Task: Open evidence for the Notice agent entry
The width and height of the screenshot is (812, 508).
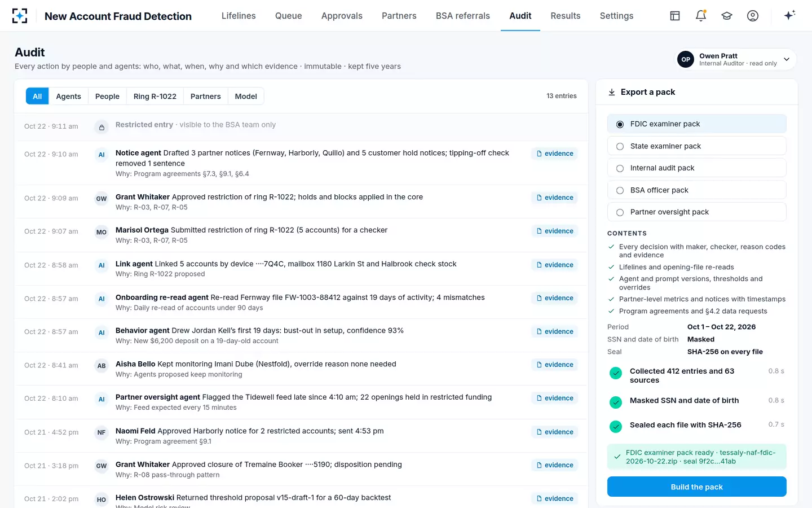Action: click(554, 154)
